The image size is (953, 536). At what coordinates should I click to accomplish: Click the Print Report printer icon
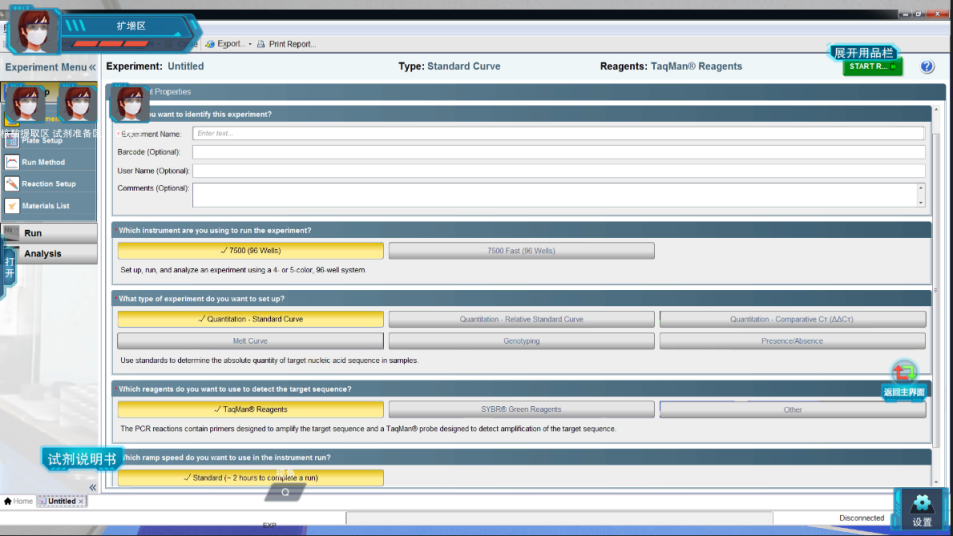pyautogui.click(x=261, y=44)
